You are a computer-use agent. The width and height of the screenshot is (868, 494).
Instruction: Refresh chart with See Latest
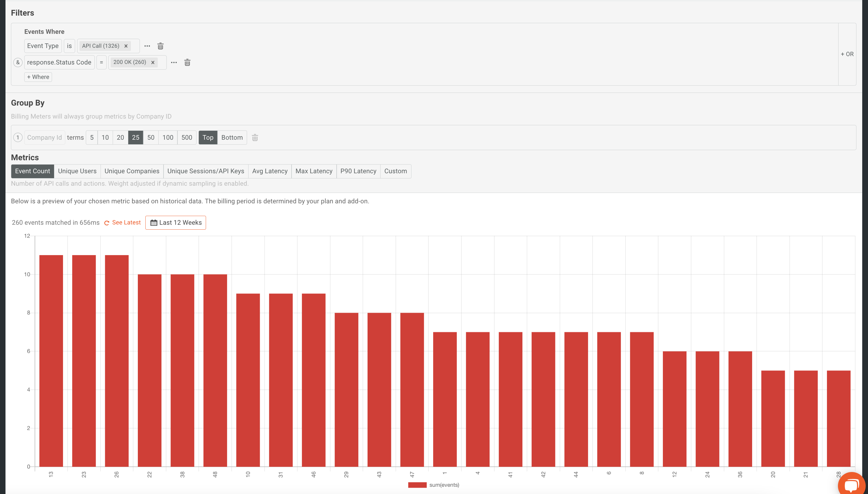[x=126, y=223]
